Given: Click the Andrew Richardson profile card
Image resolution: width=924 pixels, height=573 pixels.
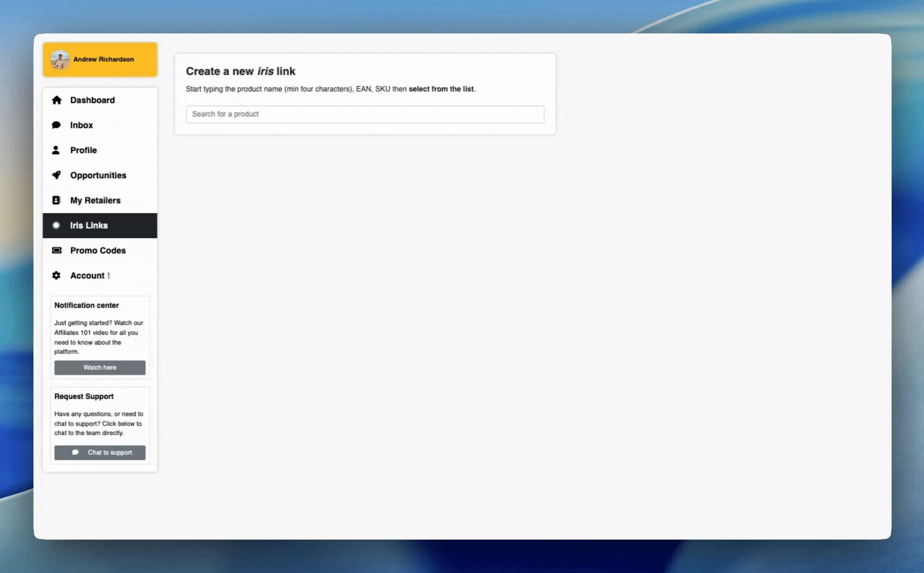Looking at the screenshot, I should 100,59.
